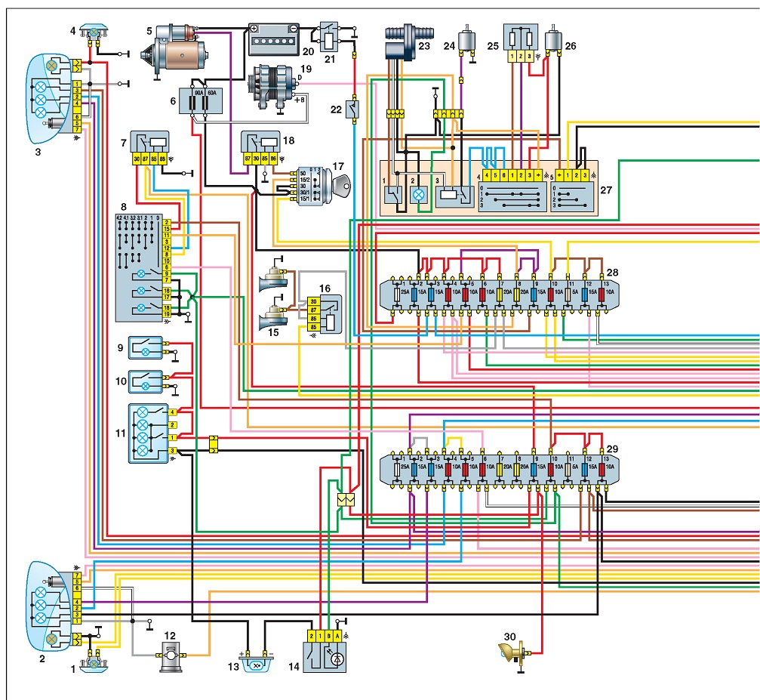This screenshot has height=700, width=760.
Task: Click the left headlight unit numbered 2
Action: coord(53,605)
